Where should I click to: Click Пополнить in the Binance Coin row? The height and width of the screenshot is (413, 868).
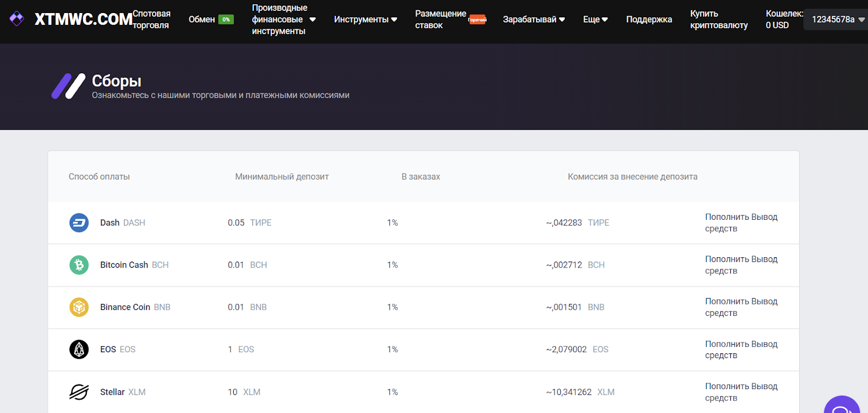(727, 301)
